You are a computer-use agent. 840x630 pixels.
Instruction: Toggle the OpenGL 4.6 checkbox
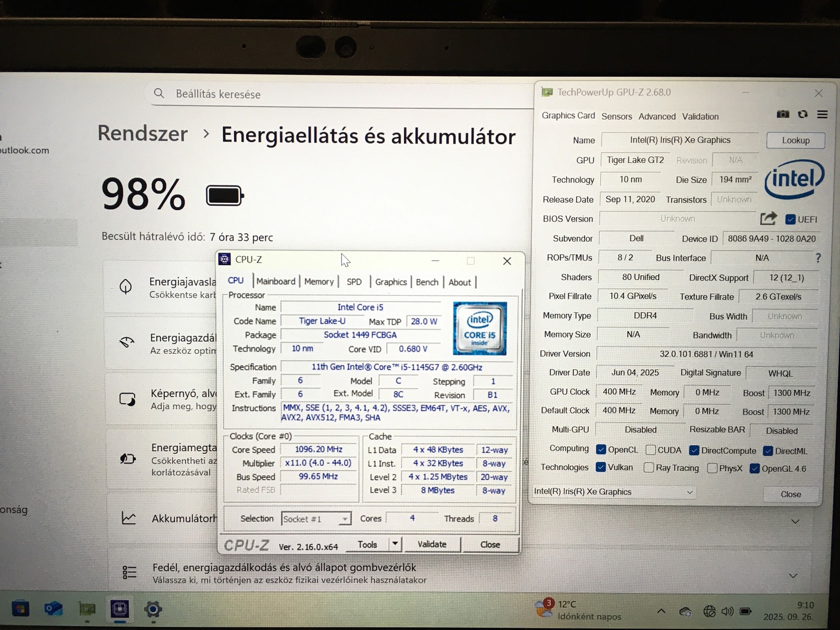[x=755, y=469]
